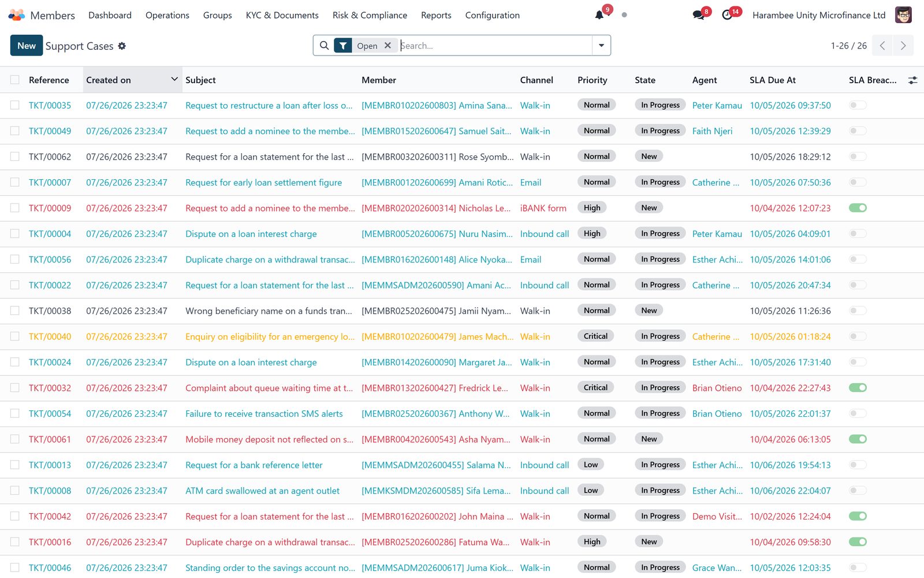Click the Critical priority badge on TKT/00040

tap(596, 336)
